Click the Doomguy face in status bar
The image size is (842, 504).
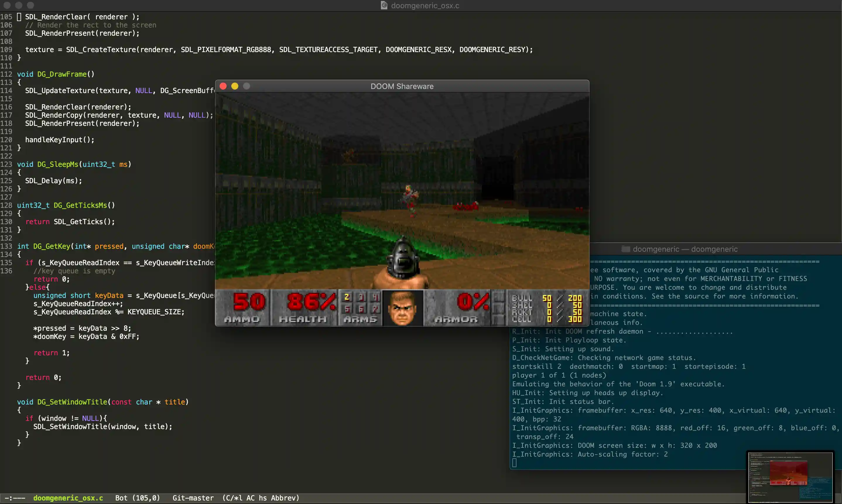[403, 308]
